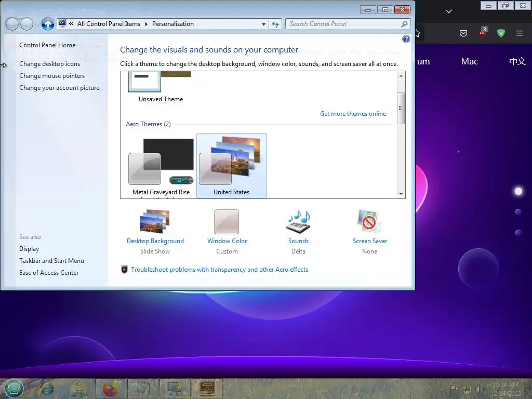Open Screen Saver settings
Screen dimensions: 532x399
tap(370, 231)
